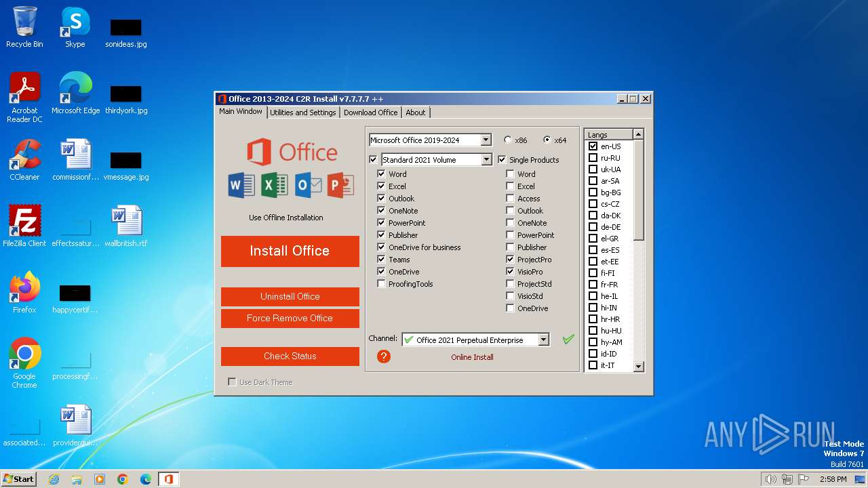The height and width of the screenshot is (488, 868).
Task: Open Edge from the taskbar
Action: click(146, 479)
